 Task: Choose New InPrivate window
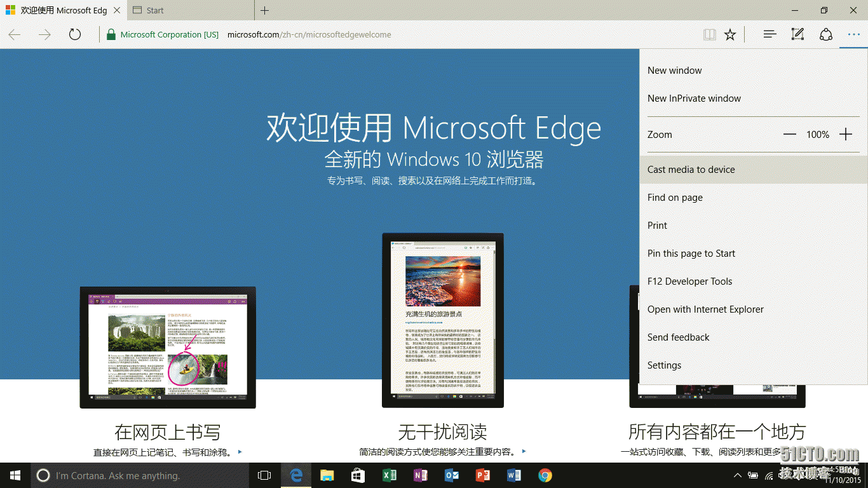754,98
